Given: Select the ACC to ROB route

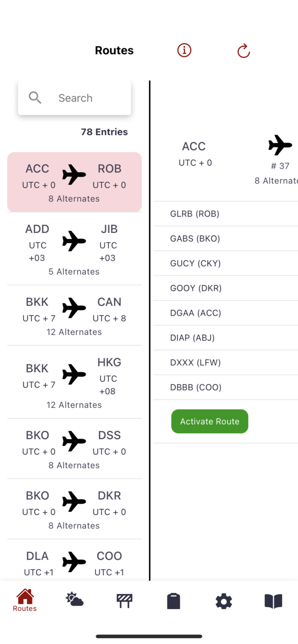Looking at the screenshot, I should 74,182.
